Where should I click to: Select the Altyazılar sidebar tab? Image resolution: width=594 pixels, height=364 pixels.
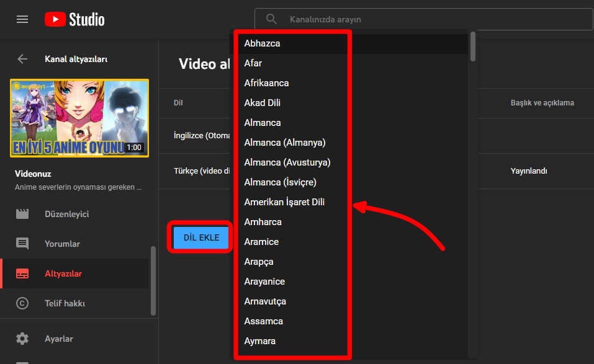[x=63, y=273]
